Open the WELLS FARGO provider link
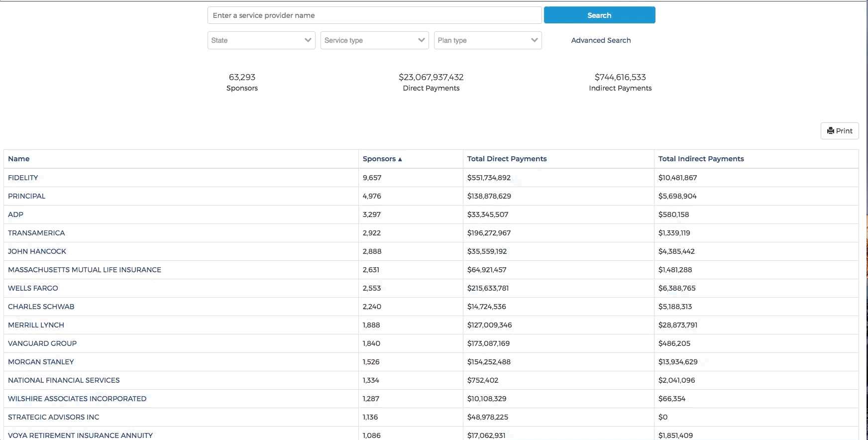Viewport: 868px width, 440px height. point(33,288)
